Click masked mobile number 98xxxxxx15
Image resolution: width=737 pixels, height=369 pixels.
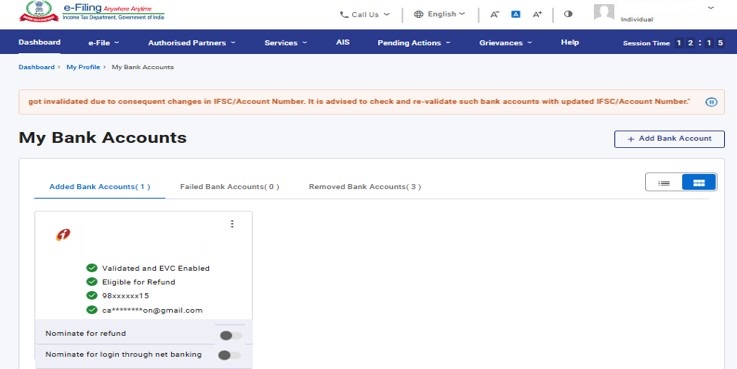click(x=125, y=296)
